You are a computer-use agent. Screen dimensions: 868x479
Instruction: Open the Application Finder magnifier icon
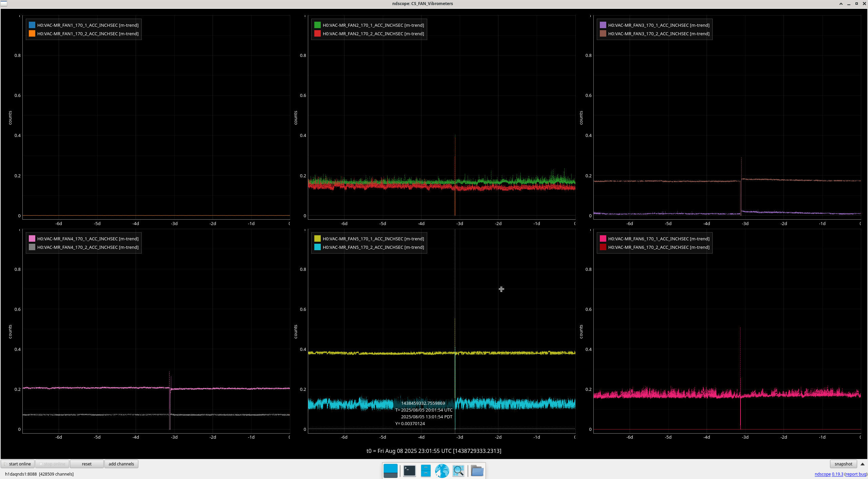coord(458,471)
